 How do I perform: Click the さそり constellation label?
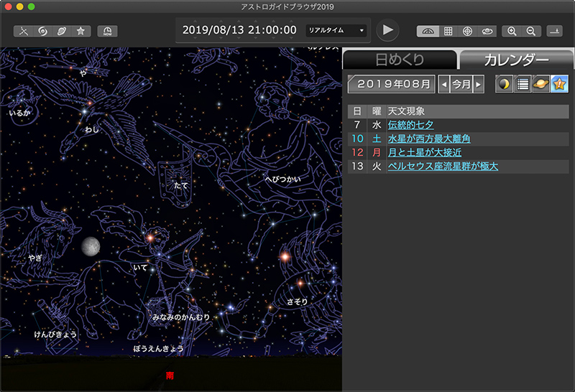297,302
